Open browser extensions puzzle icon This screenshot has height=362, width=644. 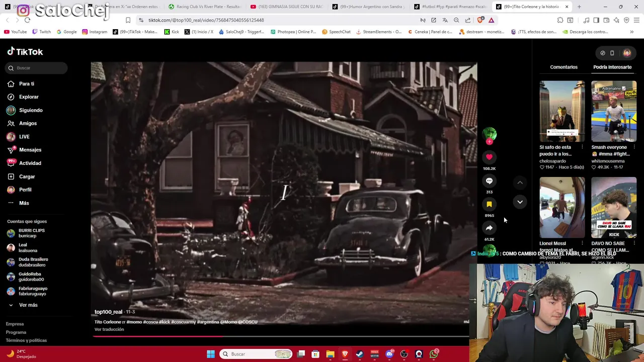pyautogui.click(x=560, y=20)
